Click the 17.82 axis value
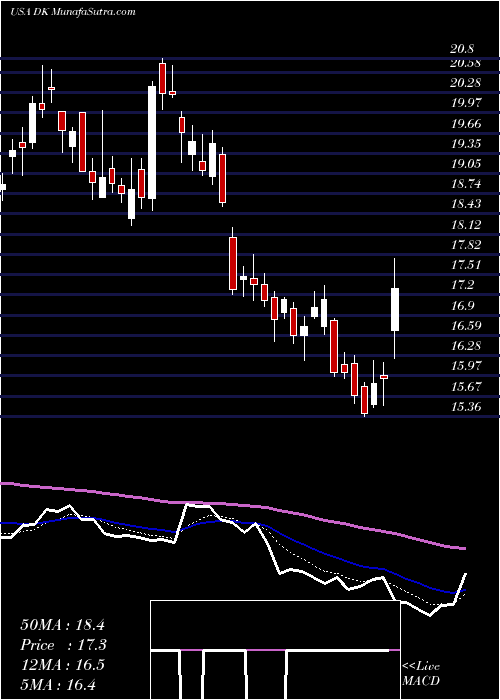Viewport: 500px width, 700px height. click(466, 245)
